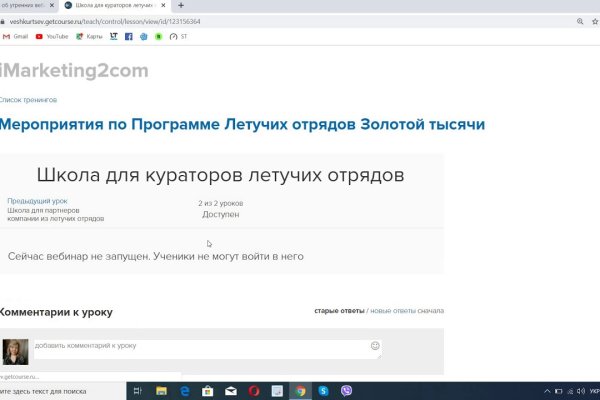Open the YouTube bookmark
This screenshot has width=600, height=400.
[51, 37]
